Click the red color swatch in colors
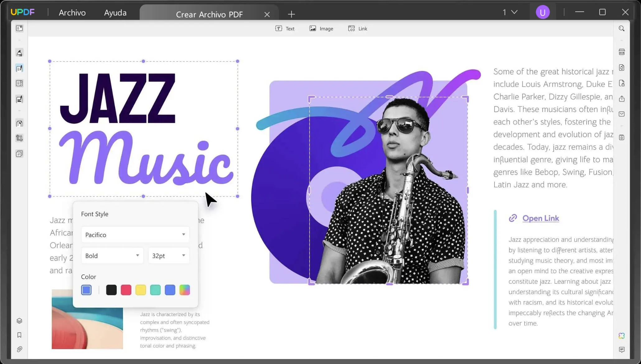 coord(125,289)
